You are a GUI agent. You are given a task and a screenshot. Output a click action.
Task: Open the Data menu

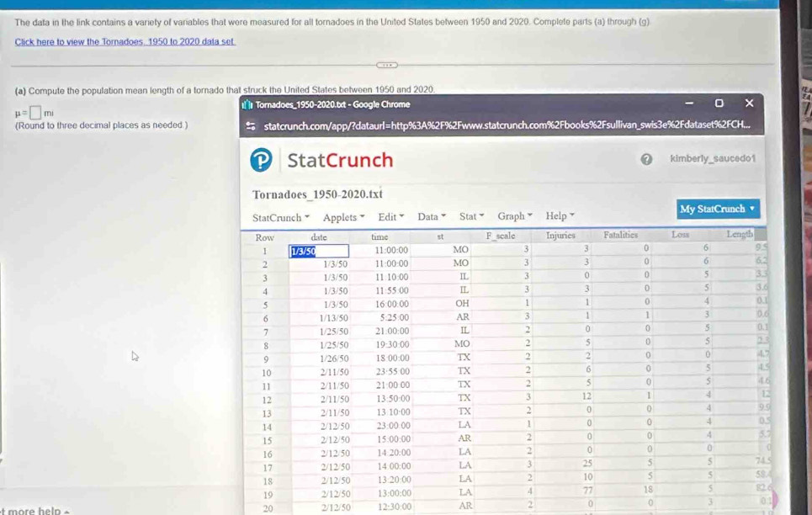(432, 216)
